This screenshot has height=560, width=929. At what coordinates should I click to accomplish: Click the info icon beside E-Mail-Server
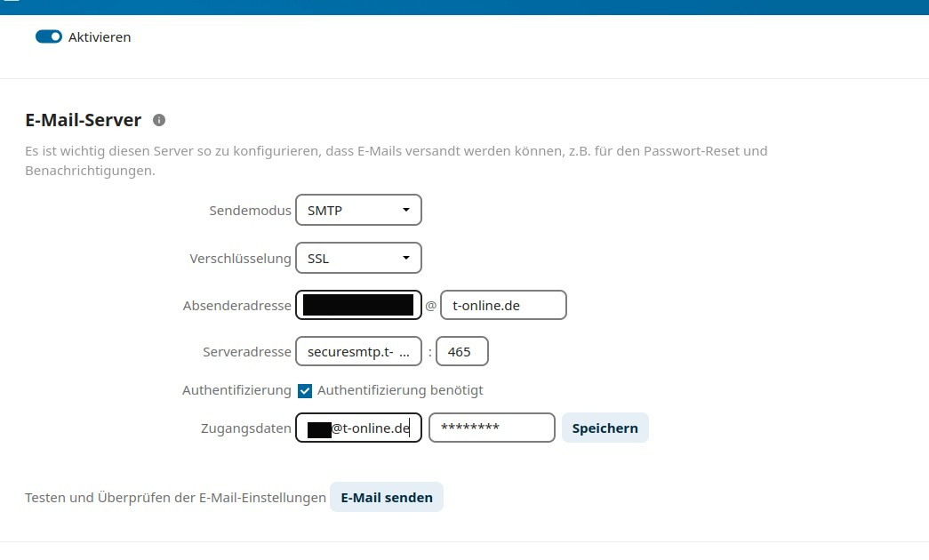159,120
